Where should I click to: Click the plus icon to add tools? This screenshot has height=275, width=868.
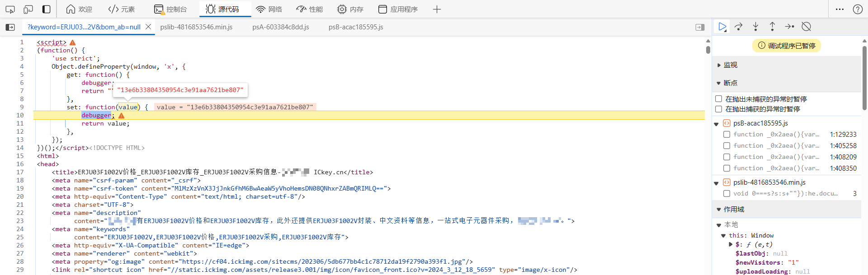[x=437, y=9]
